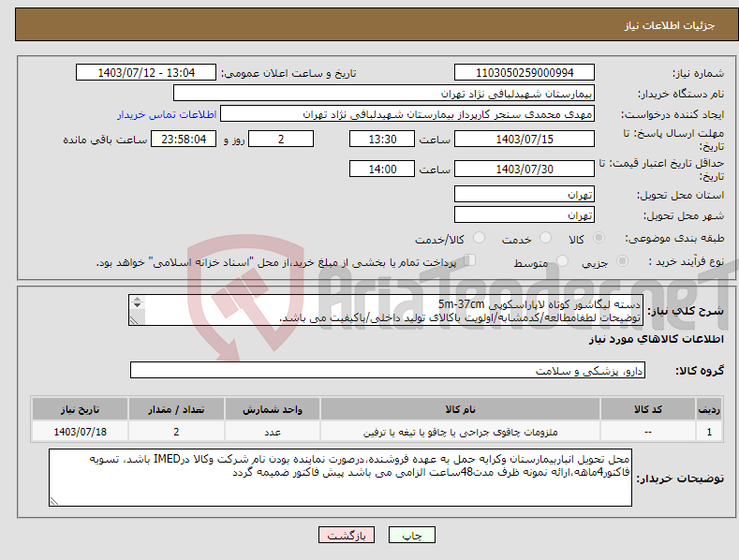The image size is (739, 560).
Task: Click response deadline date 1403/07/15
Action: coord(525,139)
